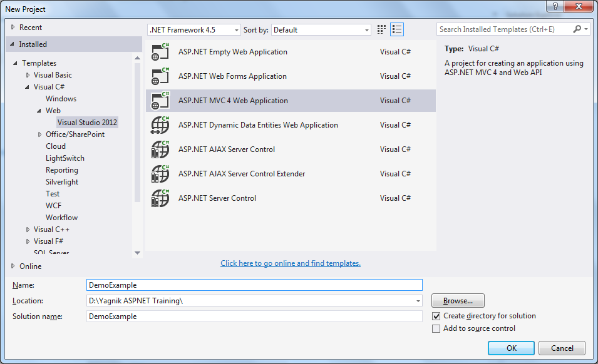Click the project Name text field
Viewport: 598px width, 364px height.
(x=254, y=285)
